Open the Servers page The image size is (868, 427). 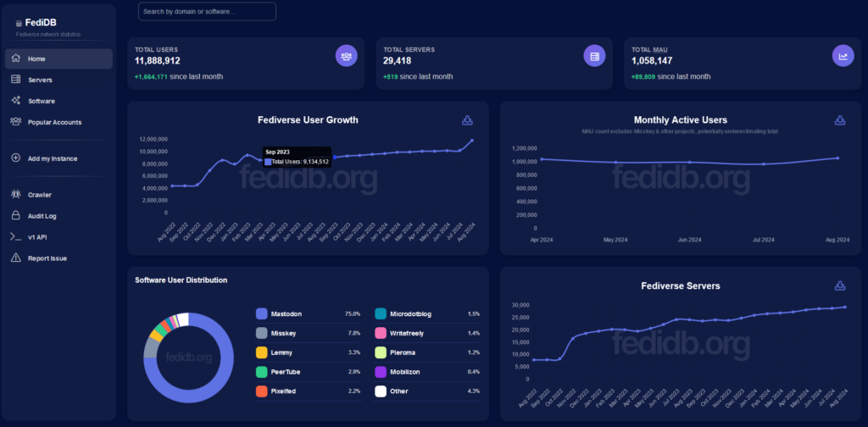58,80
